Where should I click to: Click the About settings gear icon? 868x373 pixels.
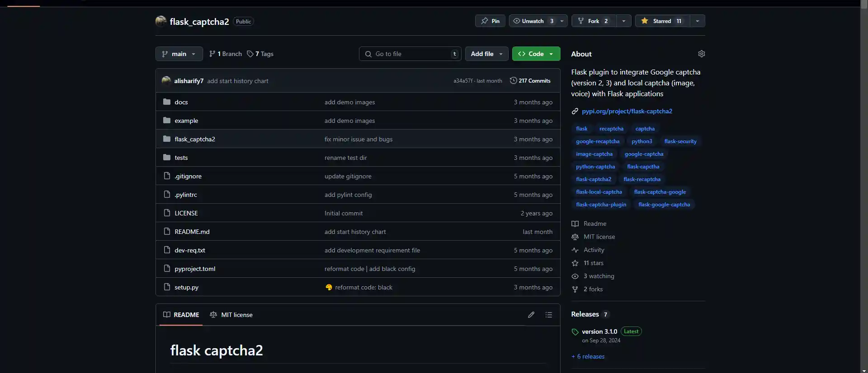pyautogui.click(x=701, y=54)
